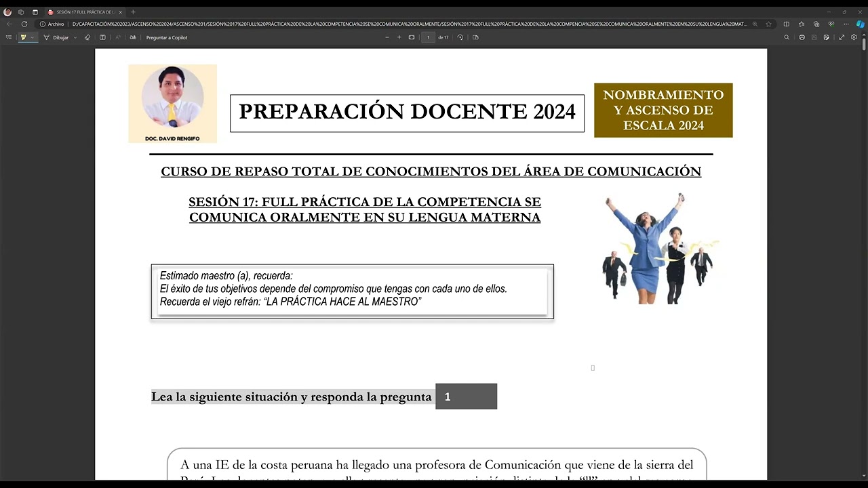View site info labeled Archivo
This screenshot has height=488, width=868.
[x=52, y=24]
